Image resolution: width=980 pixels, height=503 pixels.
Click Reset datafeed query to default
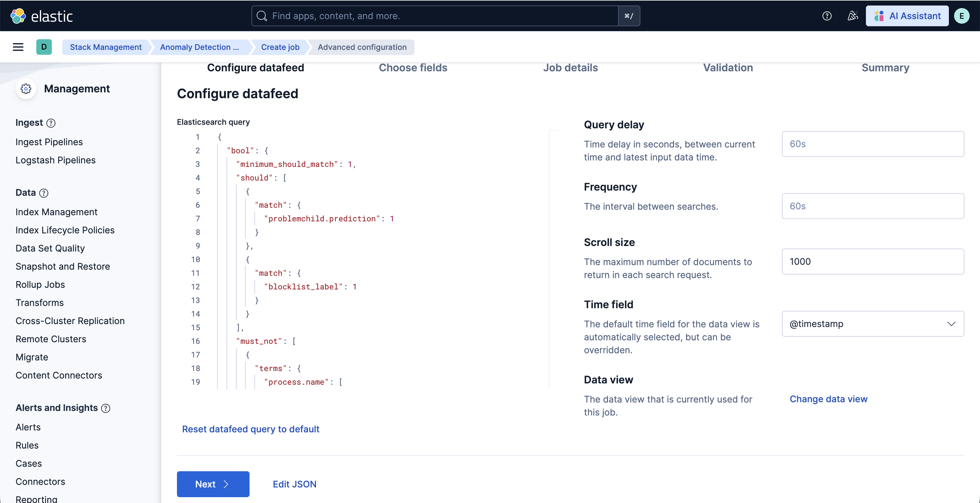[x=250, y=429]
